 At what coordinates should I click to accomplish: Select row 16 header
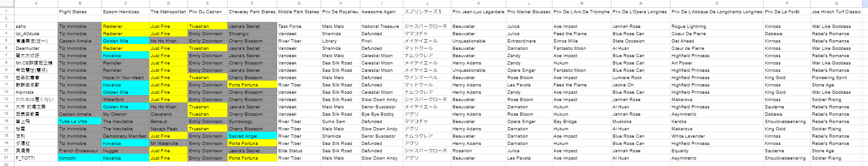point(7,121)
